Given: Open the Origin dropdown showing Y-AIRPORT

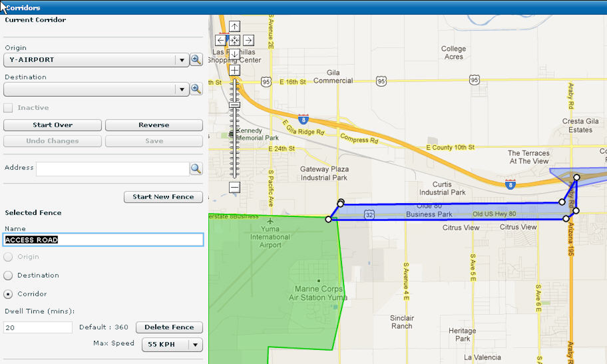Looking at the screenshot, I should 182,59.
